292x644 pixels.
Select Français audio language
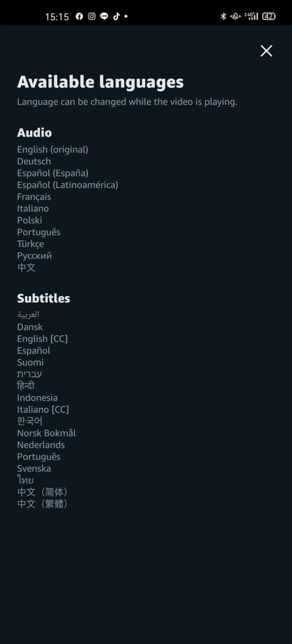[34, 197]
